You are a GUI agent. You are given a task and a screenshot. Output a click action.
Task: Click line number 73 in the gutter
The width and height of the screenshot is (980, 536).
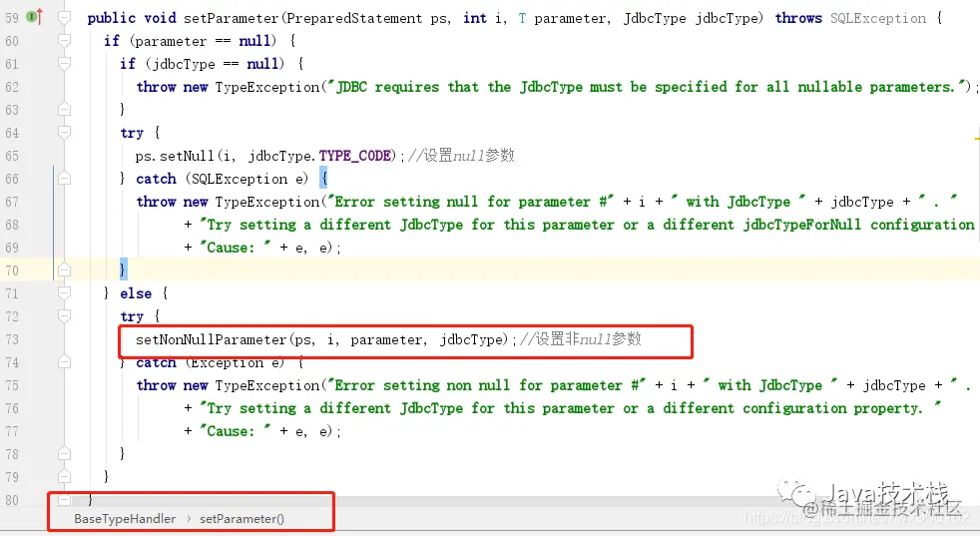pos(12,339)
